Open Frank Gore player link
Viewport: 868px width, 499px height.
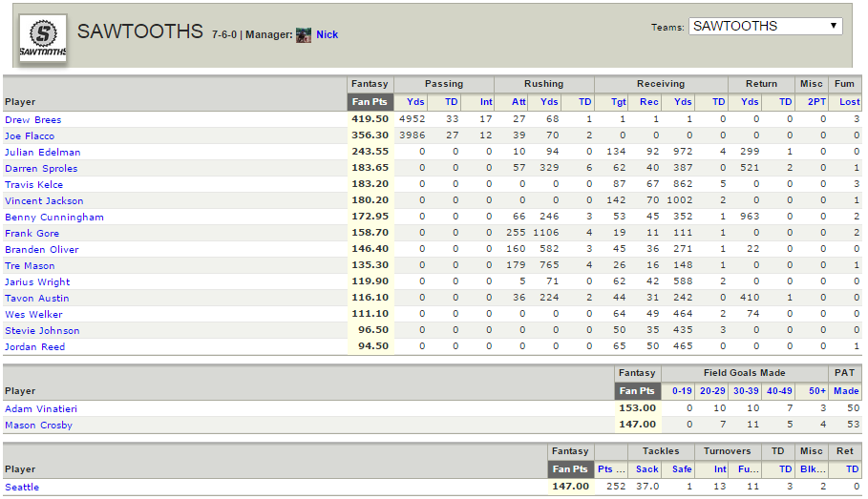32,234
